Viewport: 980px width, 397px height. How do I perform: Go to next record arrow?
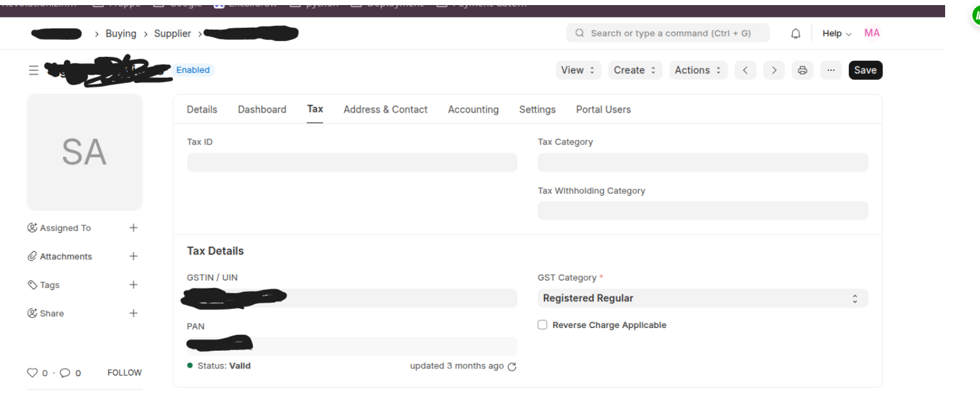(774, 70)
